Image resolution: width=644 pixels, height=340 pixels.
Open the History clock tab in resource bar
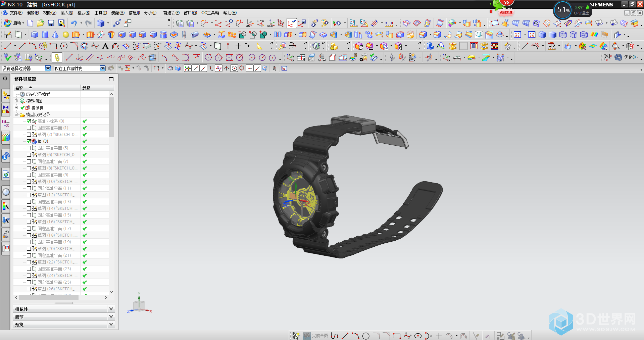(6, 192)
